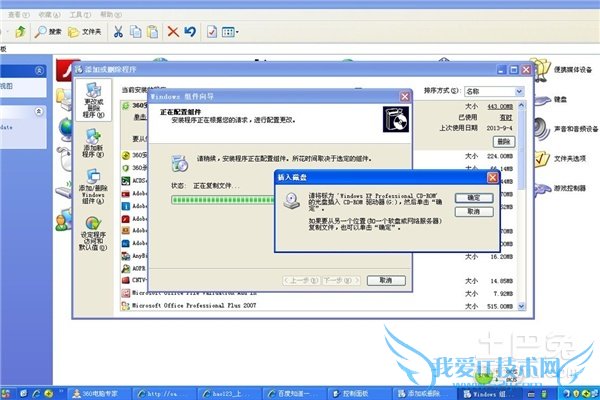Open the 帮助 menu

point(111,15)
